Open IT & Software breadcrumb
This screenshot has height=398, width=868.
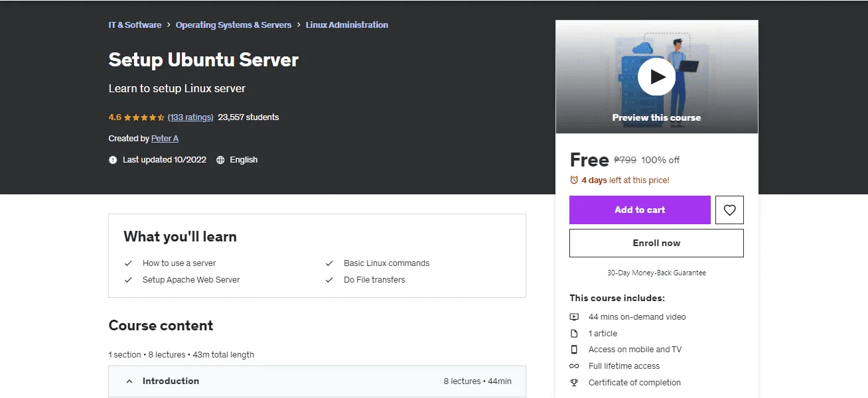tap(135, 25)
